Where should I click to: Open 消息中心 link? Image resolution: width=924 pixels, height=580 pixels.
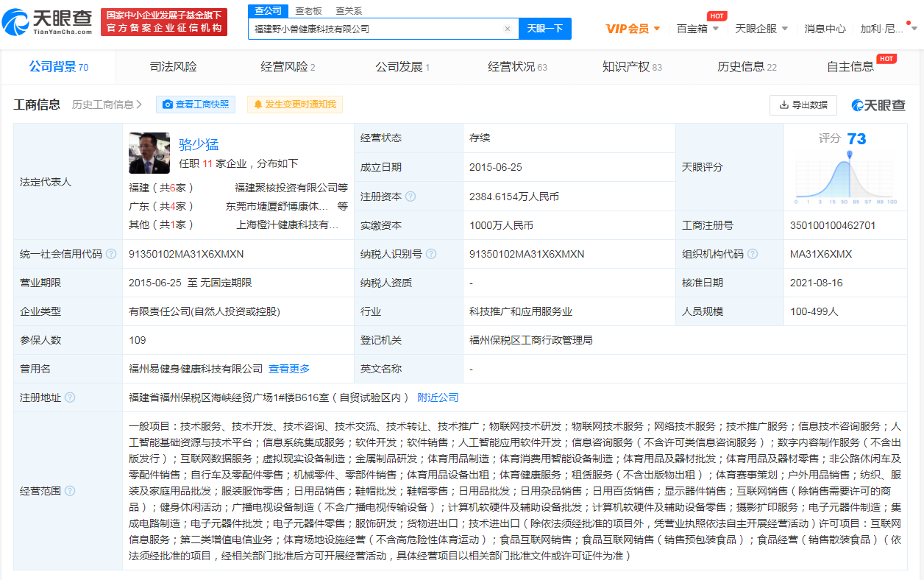pos(825,29)
